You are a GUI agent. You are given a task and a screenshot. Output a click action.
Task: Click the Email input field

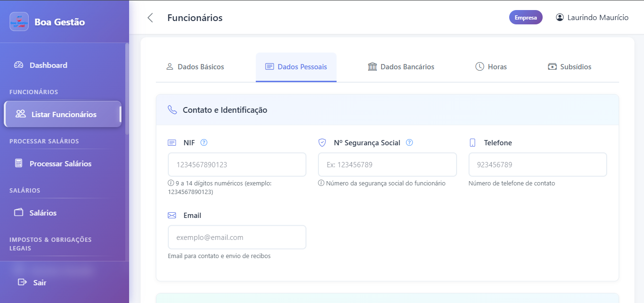coord(237,237)
